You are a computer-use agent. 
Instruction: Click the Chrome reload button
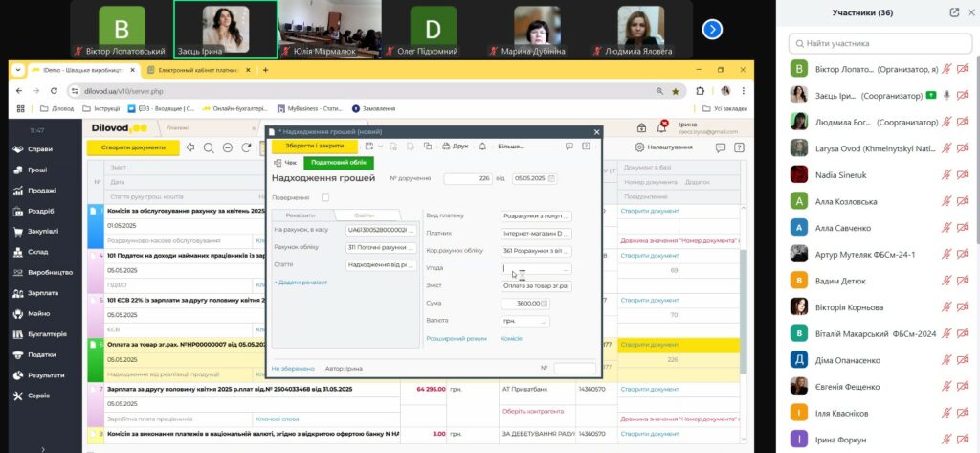click(x=54, y=91)
